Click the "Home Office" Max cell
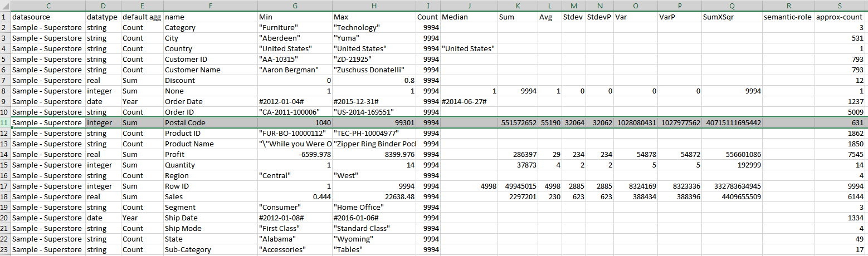Image resolution: width=868 pixels, height=256 pixels. pyautogui.click(x=374, y=207)
